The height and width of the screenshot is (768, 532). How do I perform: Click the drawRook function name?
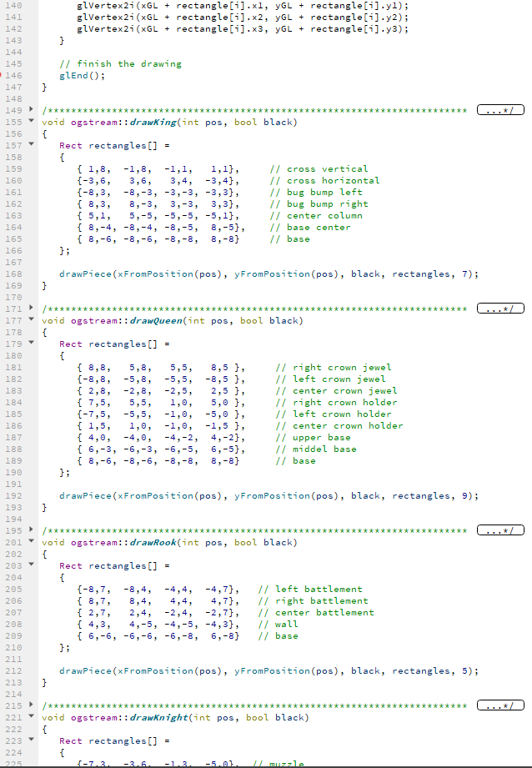[x=153, y=542]
